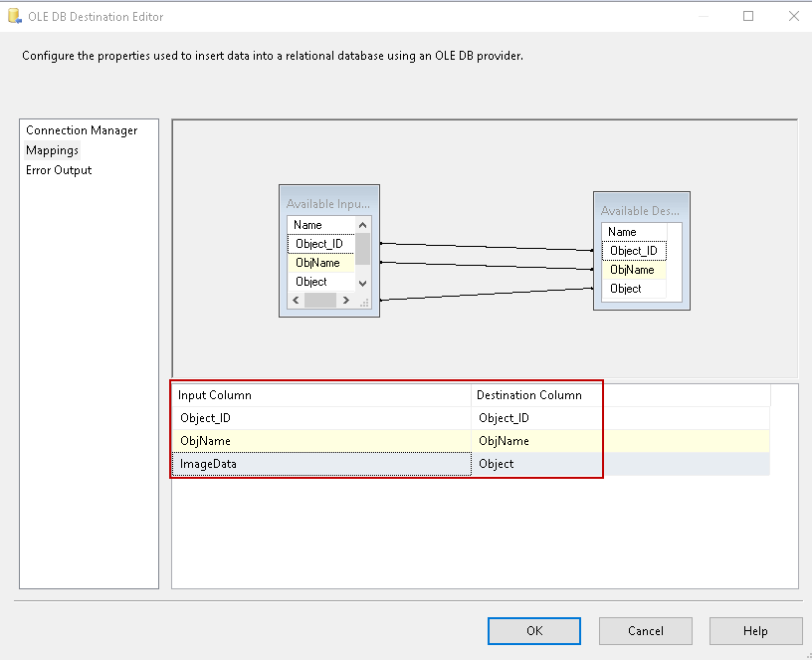Click the Available Inputs vertical scrollbar thumb
Screen dimensions: 812x660
pos(363,249)
